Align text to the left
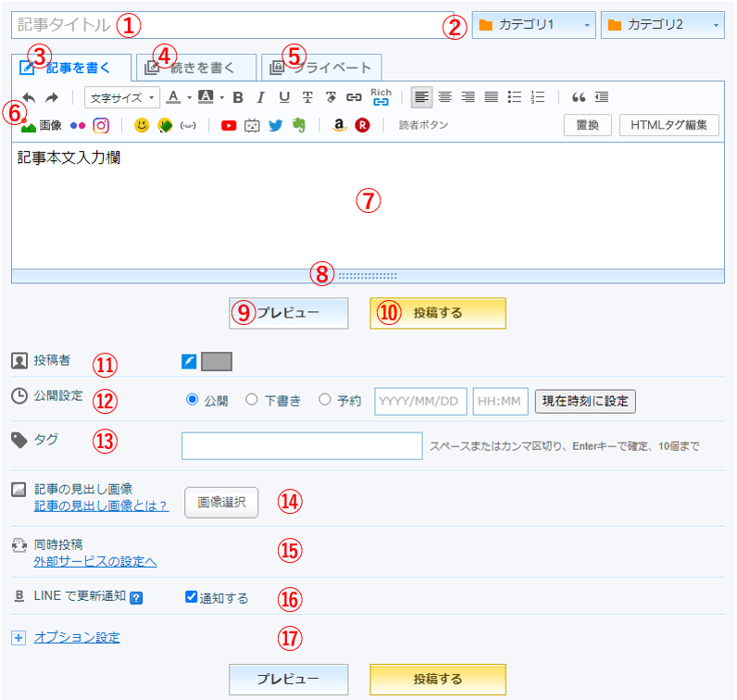This screenshot has width=737, height=700. (x=421, y=97)
